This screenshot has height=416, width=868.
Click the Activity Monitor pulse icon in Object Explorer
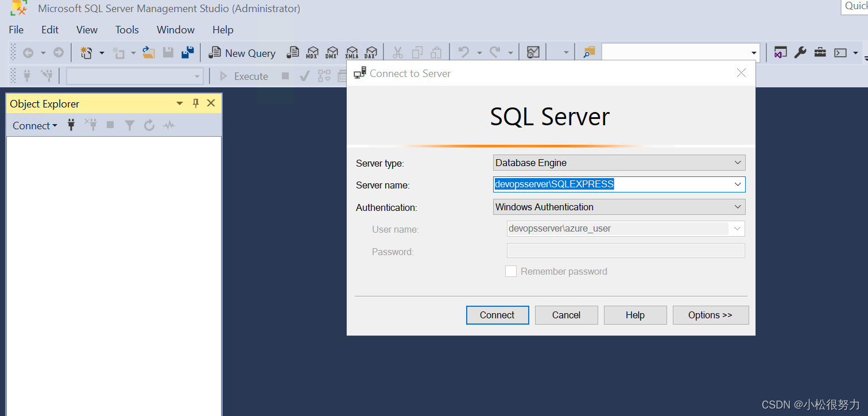click(x=169, y=125)
